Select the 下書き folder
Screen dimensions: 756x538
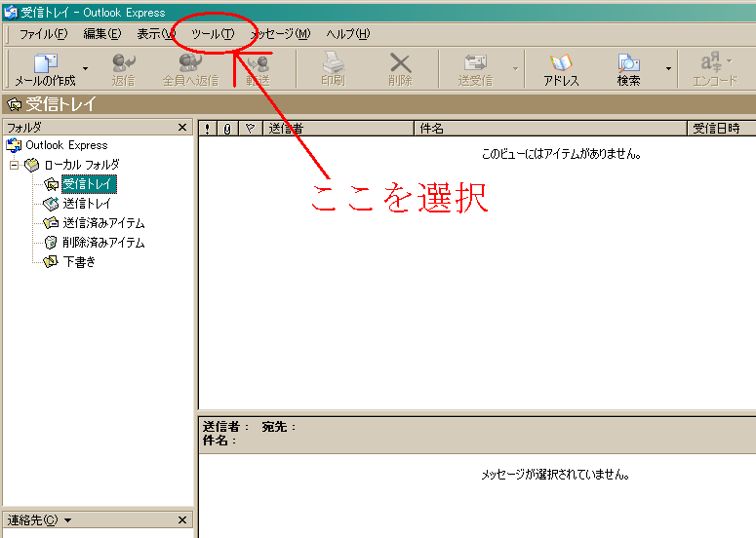[79, 262]
